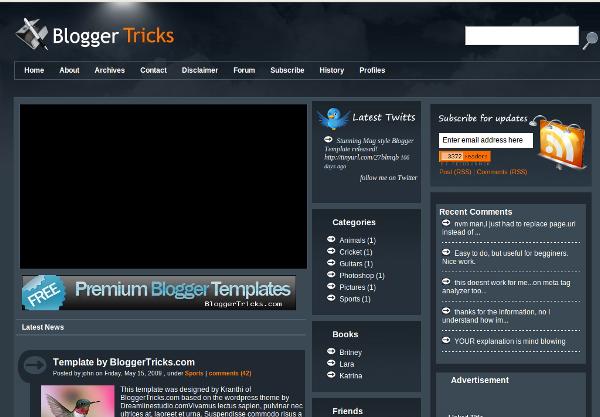Click the Advertisement heading
The image size is (600, 417).
coord(480,380)
